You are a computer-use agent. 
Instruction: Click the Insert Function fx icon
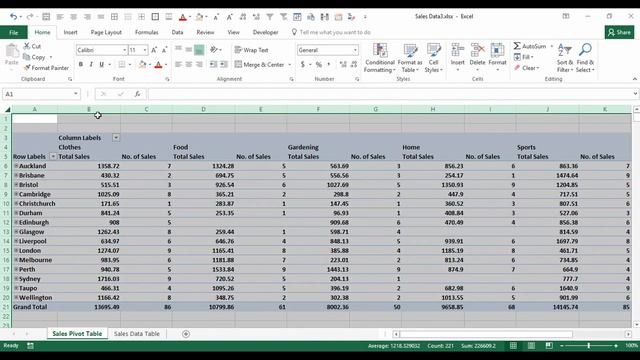click(x=138, y=94)
